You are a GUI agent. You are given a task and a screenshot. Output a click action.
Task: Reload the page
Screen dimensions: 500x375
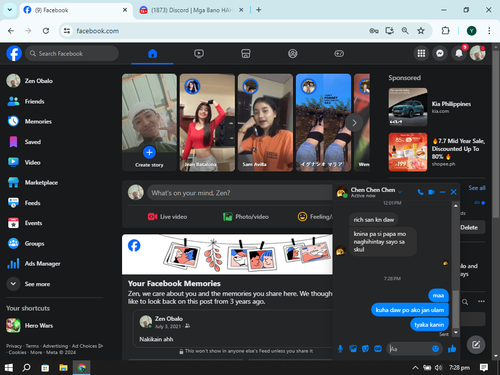(x=46, y=31)
